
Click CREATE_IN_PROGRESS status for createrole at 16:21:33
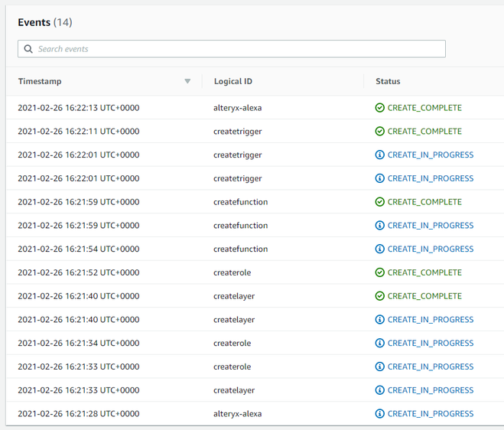(431, 366)
